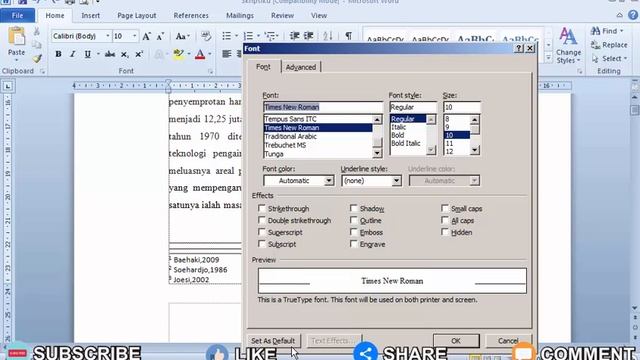Select Trebuchet MS in font list

coord(285,145)
